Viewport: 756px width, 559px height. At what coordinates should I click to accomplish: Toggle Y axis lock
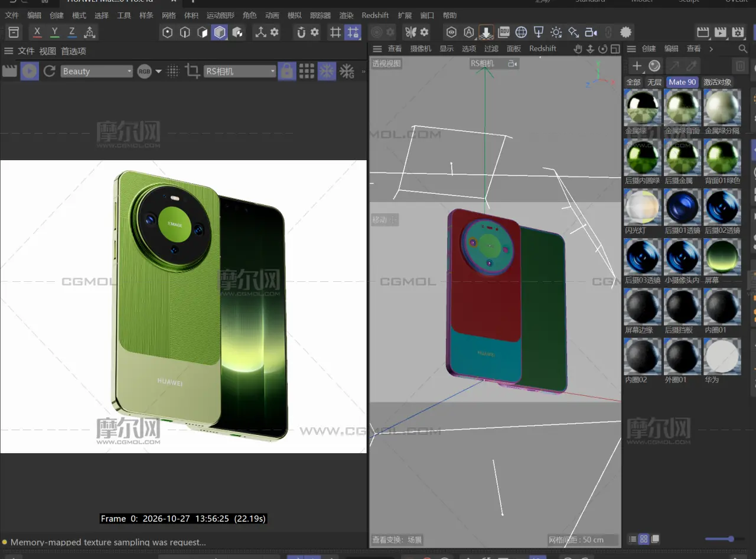[x=55, y=32]
